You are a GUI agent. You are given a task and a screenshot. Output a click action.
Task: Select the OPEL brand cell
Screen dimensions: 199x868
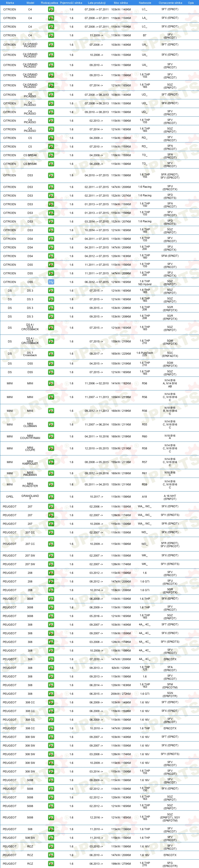[10, 497]
